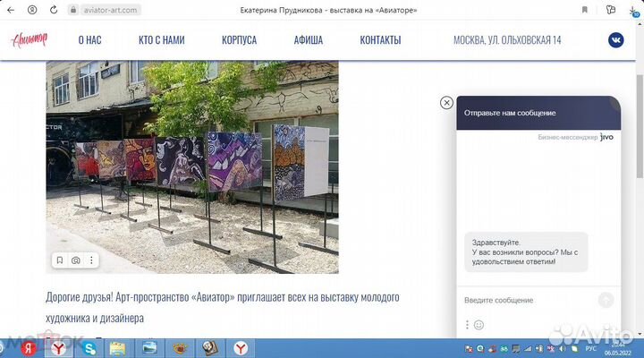
Task: Open the emoji picker in chat
Action: (x=479, y=325)
